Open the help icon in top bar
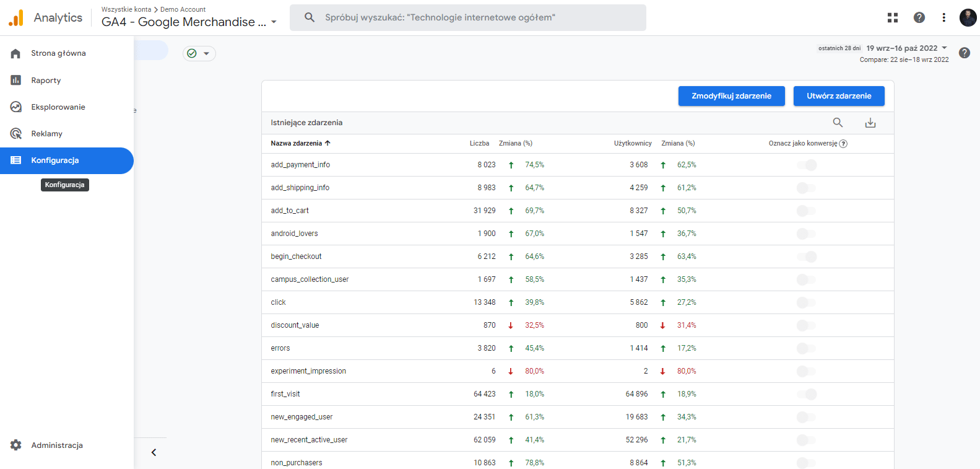Viewport: 980px width, 469px height. (919, 18)
